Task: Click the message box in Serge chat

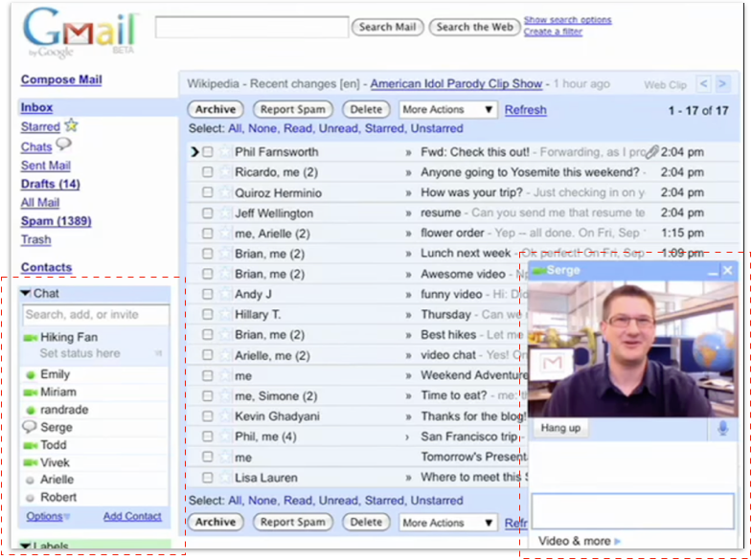Action: [632, 511]
